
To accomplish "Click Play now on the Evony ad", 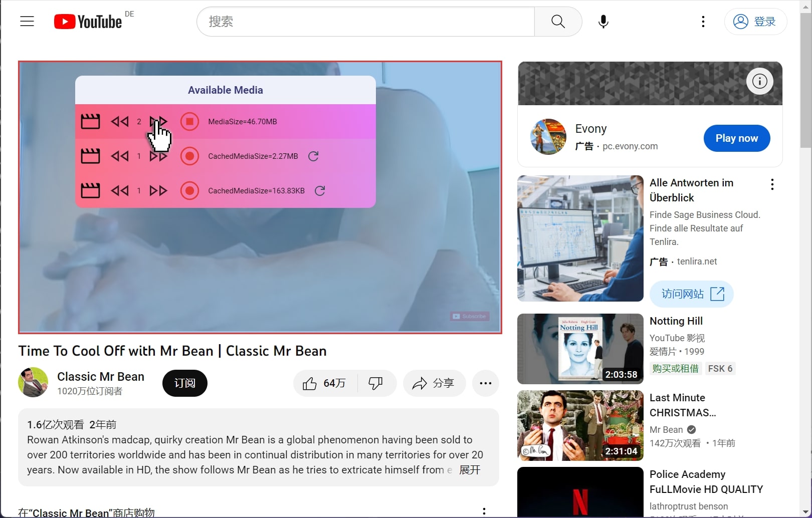I will click(736, 138).
